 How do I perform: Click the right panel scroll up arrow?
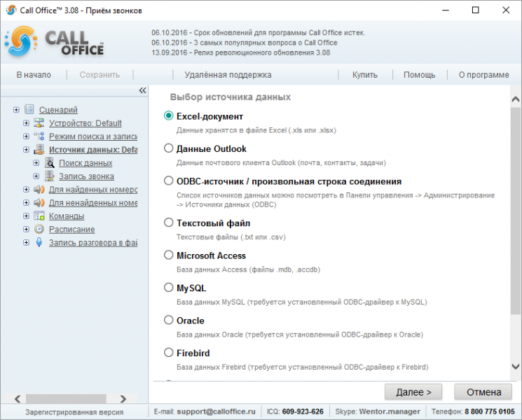click(x=516, y=99)
